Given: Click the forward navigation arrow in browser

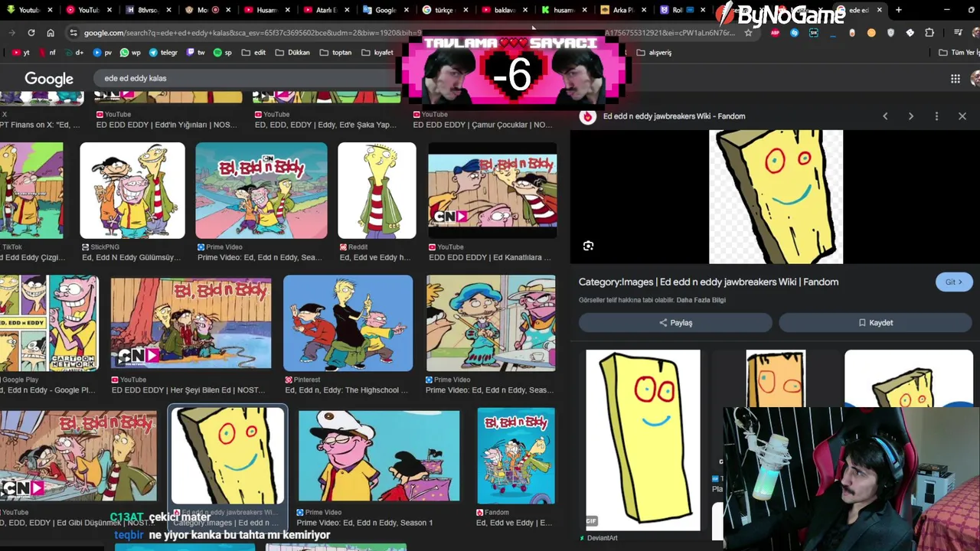Looking at the screenshot, I should 11,33.
